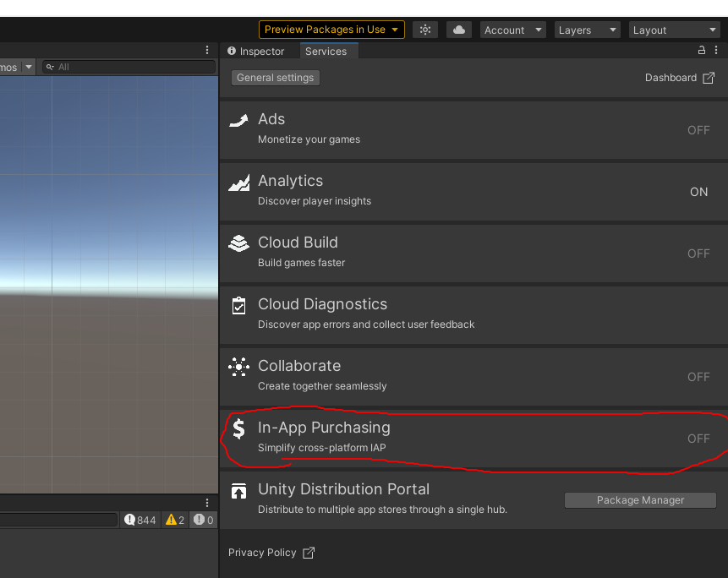Toggle console info messages count 844
Viewport: 728px width, 578px height.
[140, 520]
